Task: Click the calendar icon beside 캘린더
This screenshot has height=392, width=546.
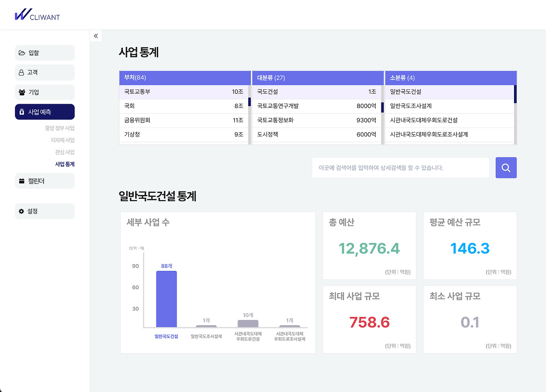Action: 22,181
